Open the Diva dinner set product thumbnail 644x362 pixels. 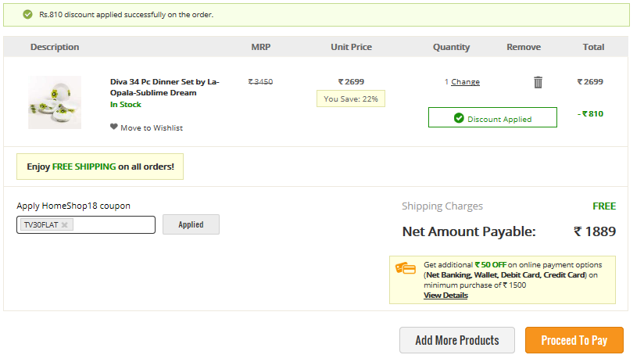[x=55, y=102]
